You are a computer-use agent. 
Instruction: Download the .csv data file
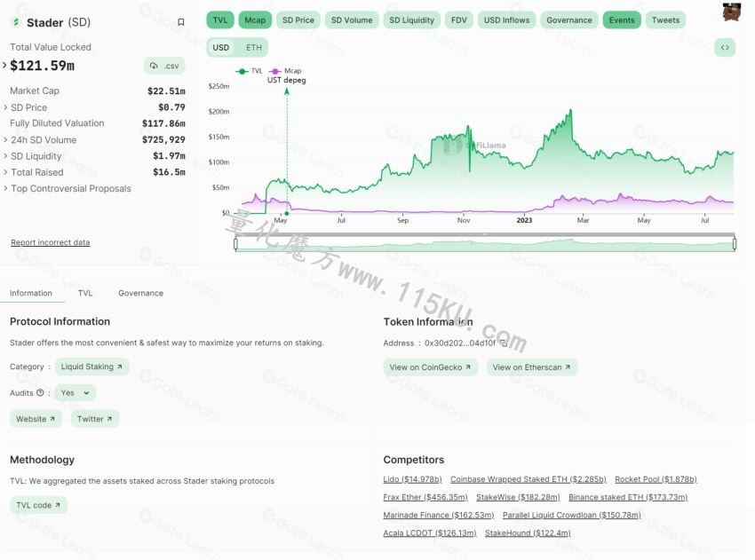click(x=164, y=66)
